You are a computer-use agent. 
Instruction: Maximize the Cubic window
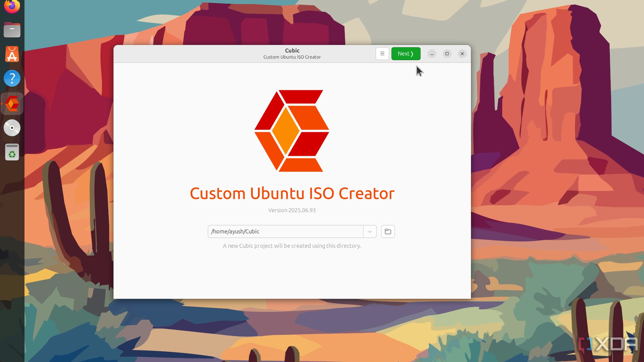pos(447,54)
